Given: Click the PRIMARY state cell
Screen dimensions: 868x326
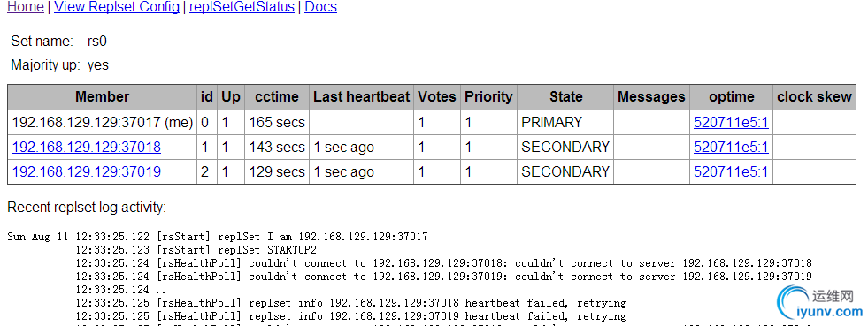Looking at the screenshot, I should click(565, 123).
